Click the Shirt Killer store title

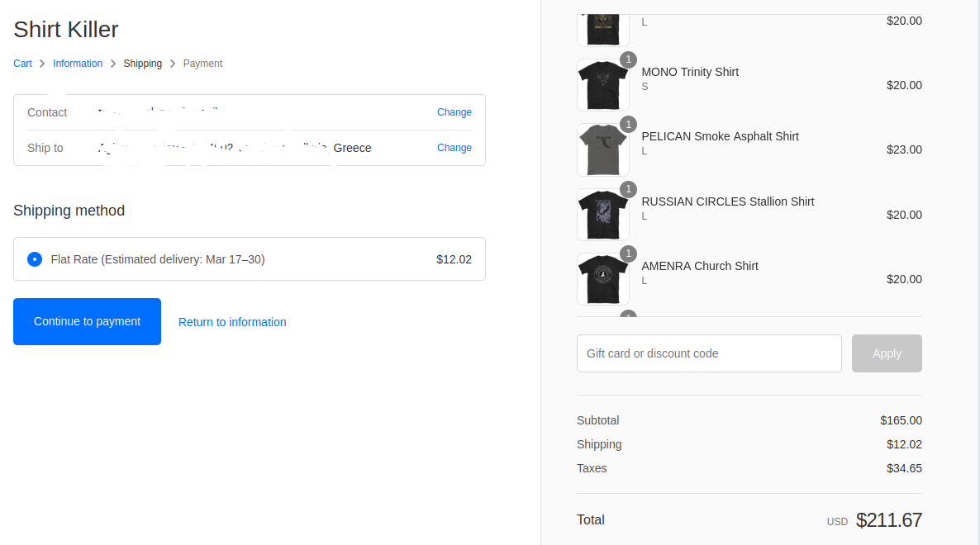[x=66, y=30]
